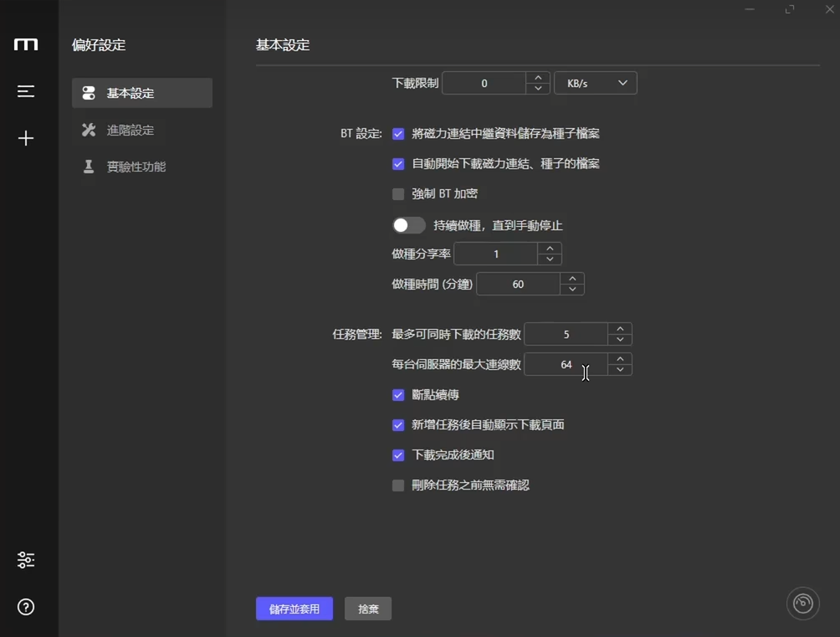Screen dimensions: 840x637
Task: Click the speedometer icon at bottom right
Action: tap(802, 604)
